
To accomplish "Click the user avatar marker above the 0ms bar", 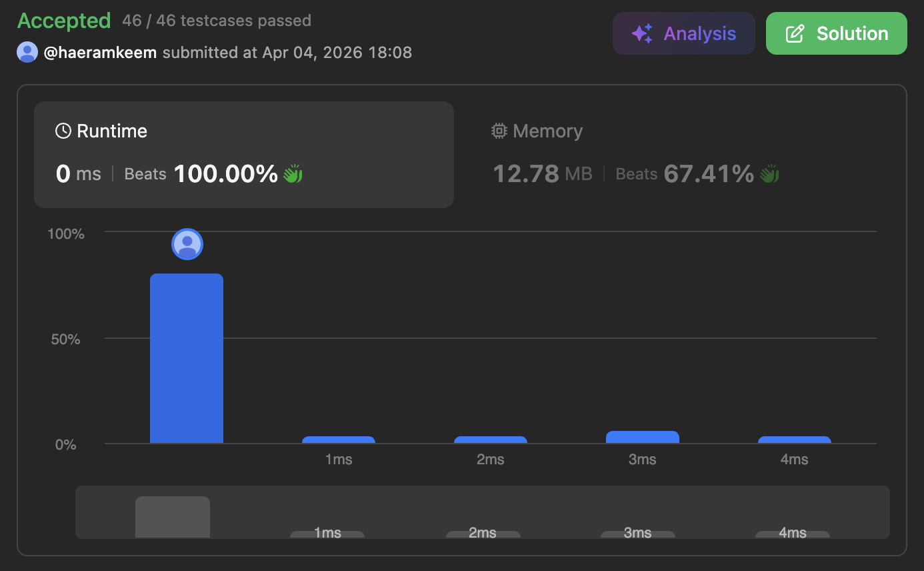I will pyautogui.click(x=187, y=244).
